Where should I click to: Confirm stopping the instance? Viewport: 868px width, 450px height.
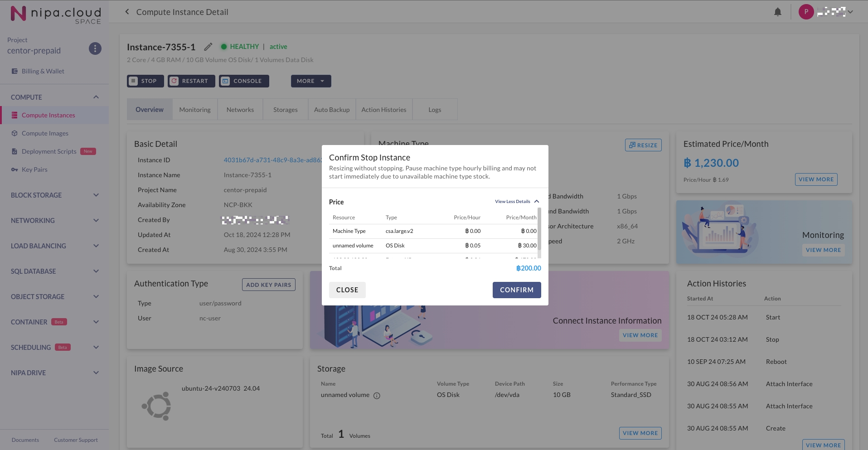(x=516, y=290)
